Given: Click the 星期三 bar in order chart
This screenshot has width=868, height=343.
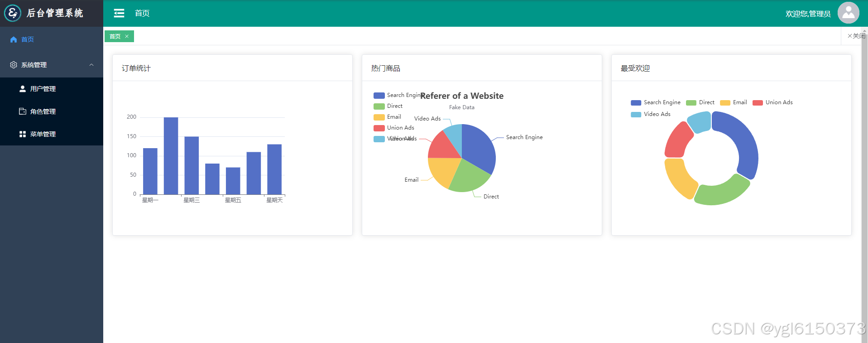Looking at the screenshot, I should coord(192,165).
